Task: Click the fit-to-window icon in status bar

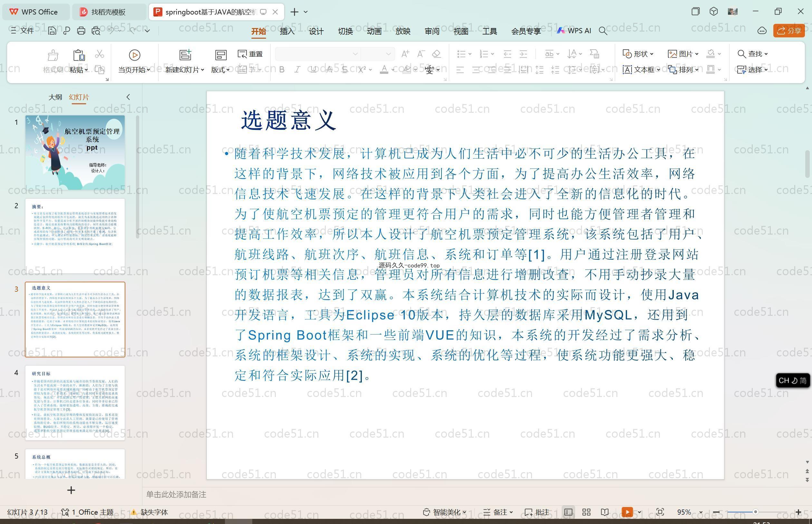Action: coord(660,512)
